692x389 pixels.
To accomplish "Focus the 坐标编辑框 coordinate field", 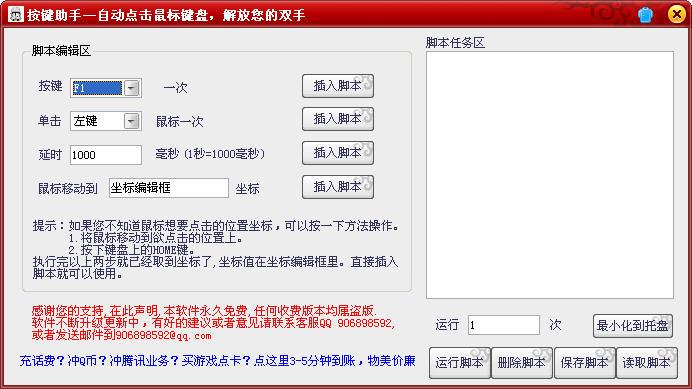I will (169, 188).
